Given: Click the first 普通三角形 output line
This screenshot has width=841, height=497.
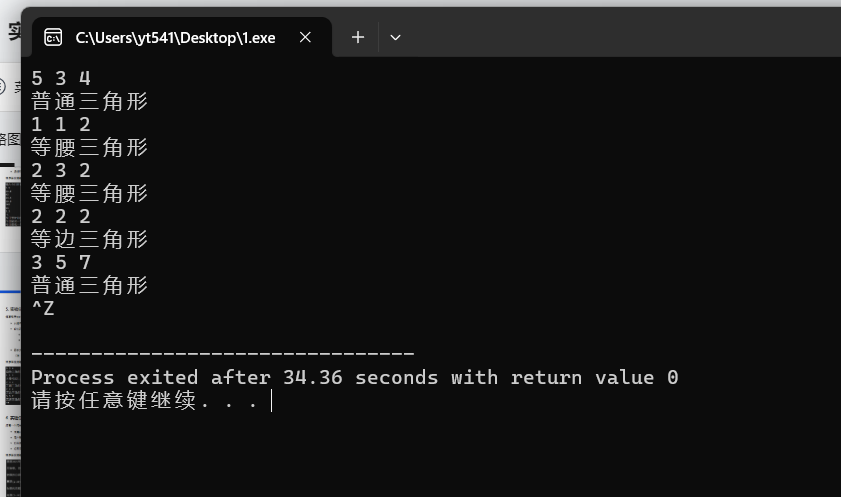Looking at the screenshot, I should point(89,101).
